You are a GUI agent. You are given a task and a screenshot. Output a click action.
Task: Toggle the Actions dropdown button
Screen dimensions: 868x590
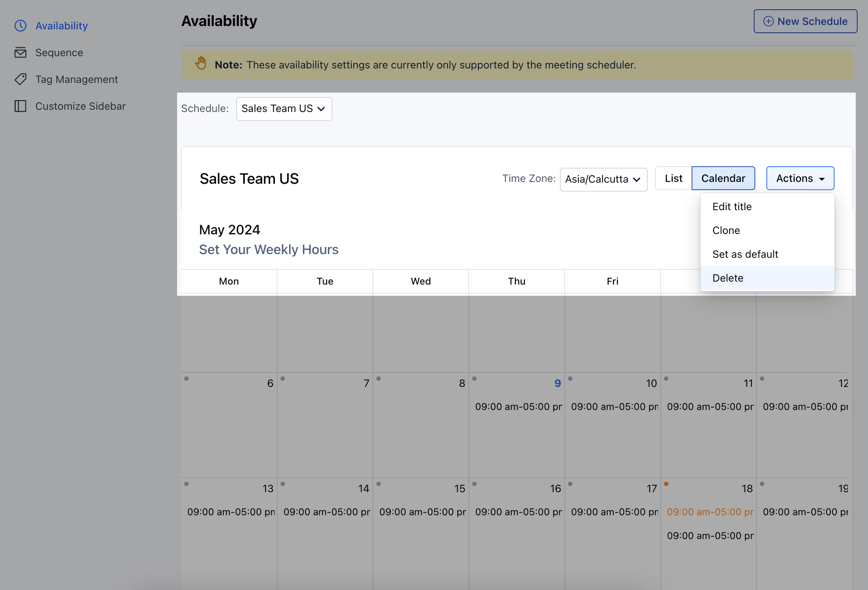(800, 178)
